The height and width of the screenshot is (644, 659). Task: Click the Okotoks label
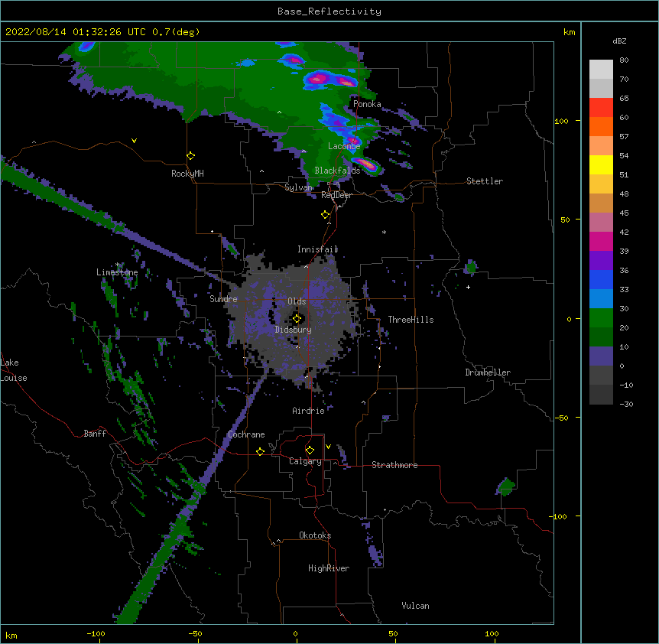pyautogui.click(x=315, y=535)
